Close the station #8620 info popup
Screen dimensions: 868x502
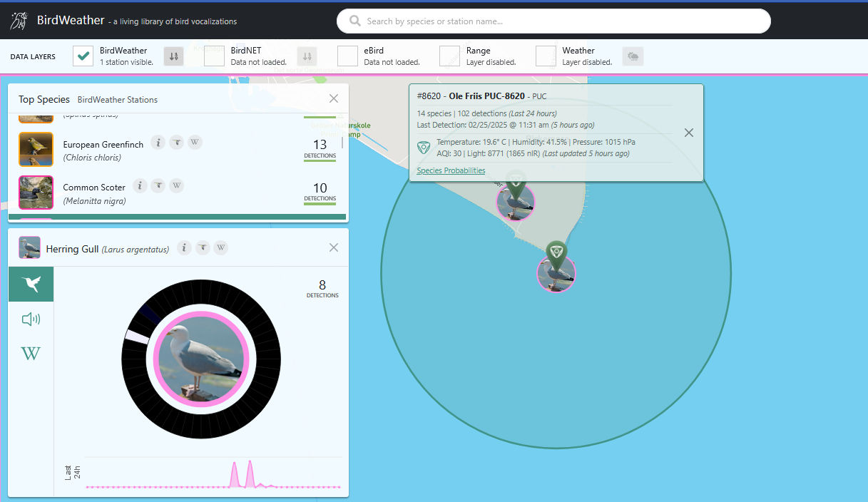688,133
